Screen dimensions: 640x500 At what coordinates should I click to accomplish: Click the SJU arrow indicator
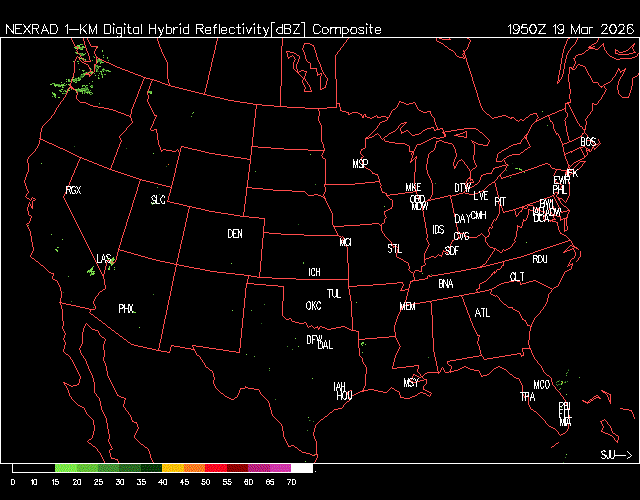click(615, 455)
